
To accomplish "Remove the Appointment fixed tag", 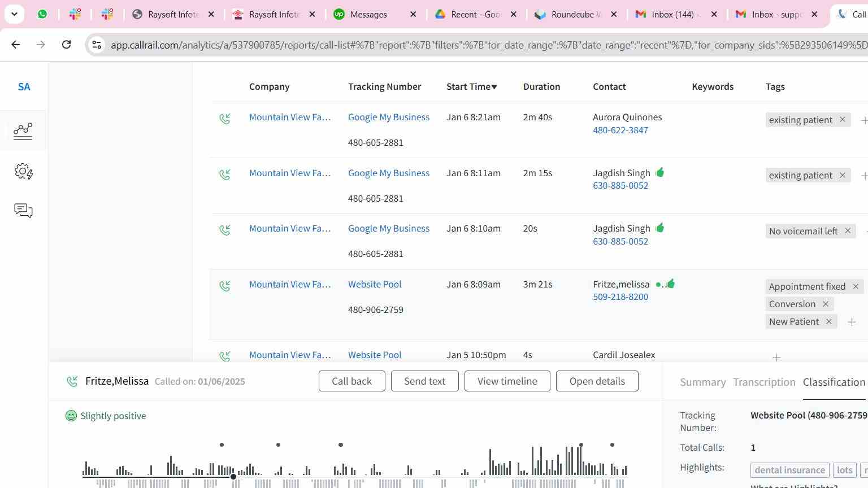I will (x=856, y=286).
